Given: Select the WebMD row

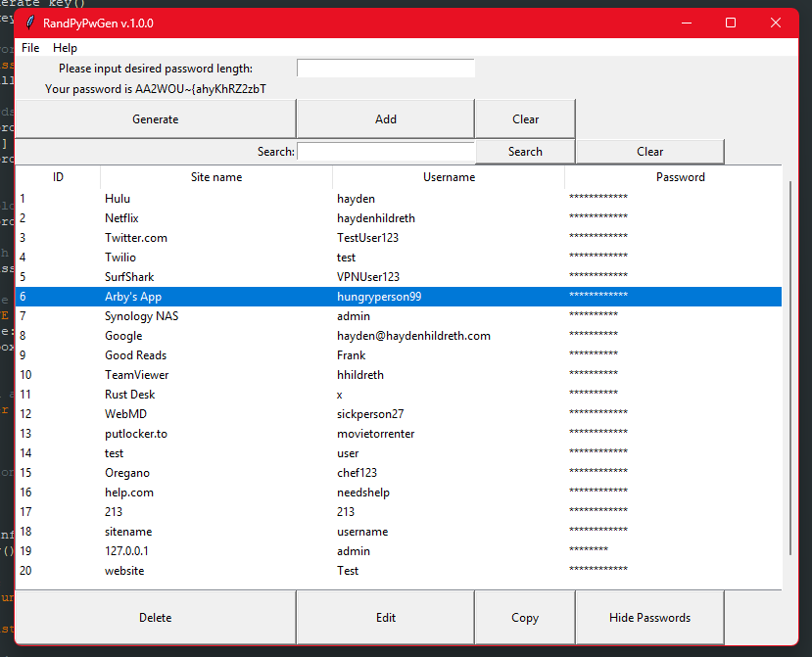Looking at the screenshot, I should tap(399, 414).
